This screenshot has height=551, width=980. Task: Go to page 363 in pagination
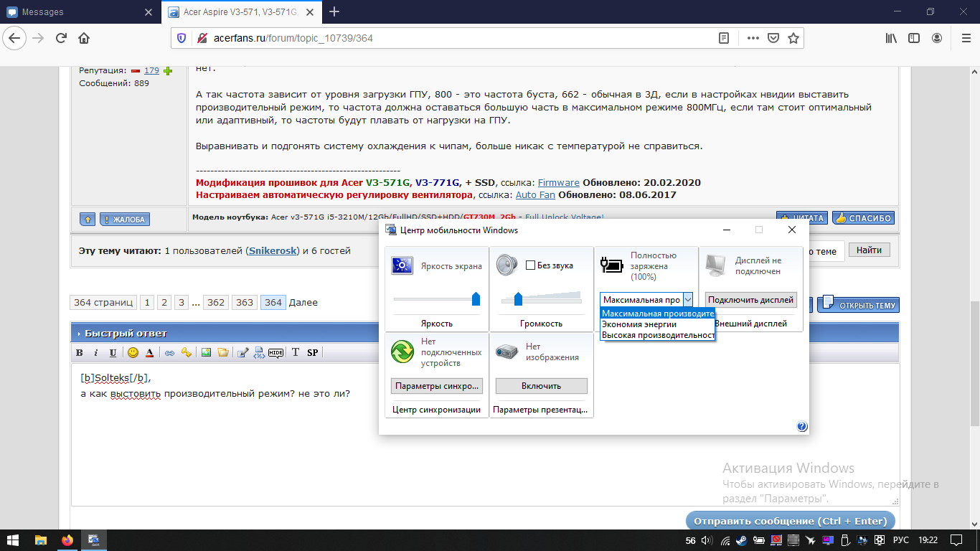click(x=245, y=302)
